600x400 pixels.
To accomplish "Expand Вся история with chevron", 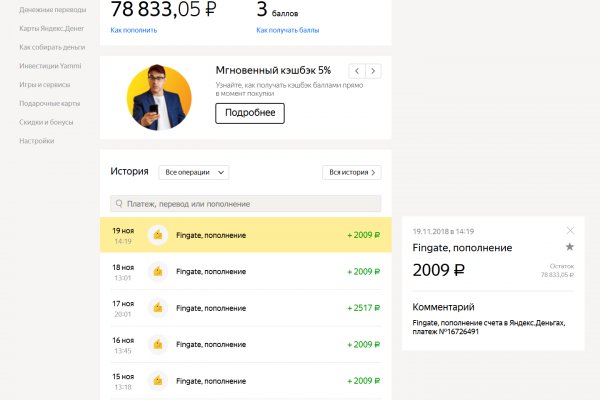I will 351,172.
